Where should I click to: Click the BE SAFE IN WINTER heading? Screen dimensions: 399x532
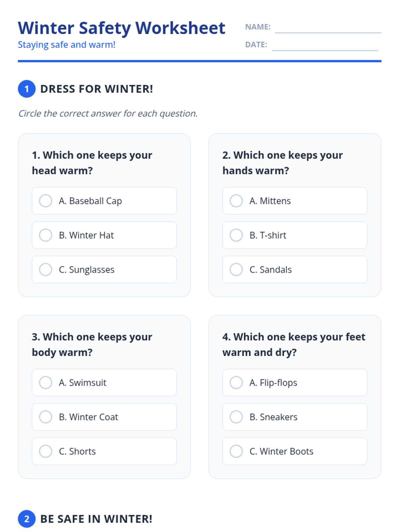tap(96, 519)
